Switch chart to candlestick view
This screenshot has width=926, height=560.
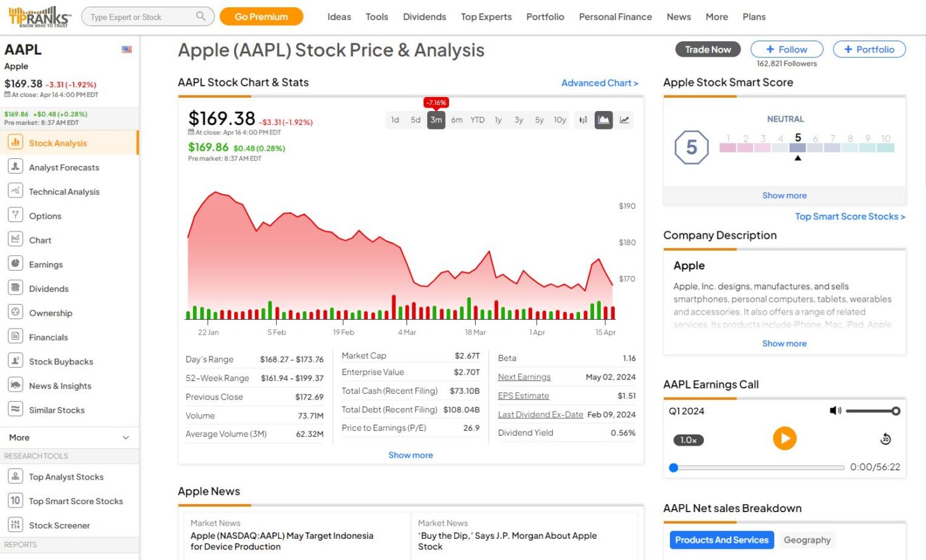point(583,120)
